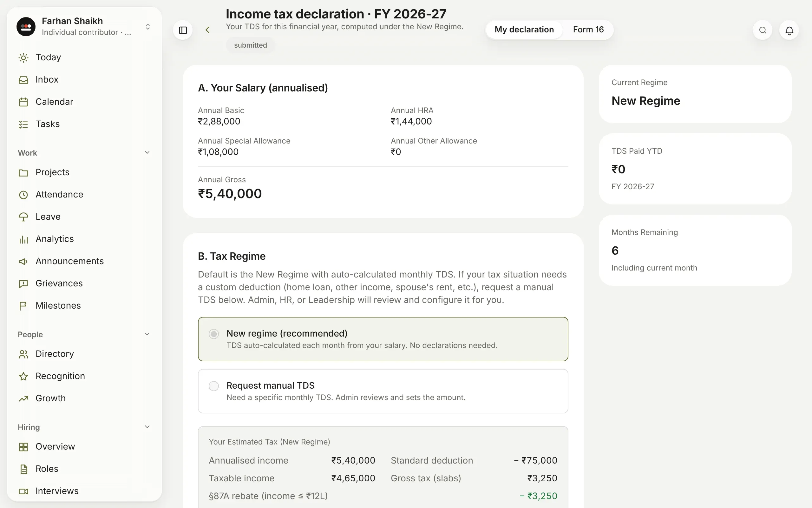812x508 pixels.
Task: Collapse the Hiring section chevron
Action: click(147, 427)
